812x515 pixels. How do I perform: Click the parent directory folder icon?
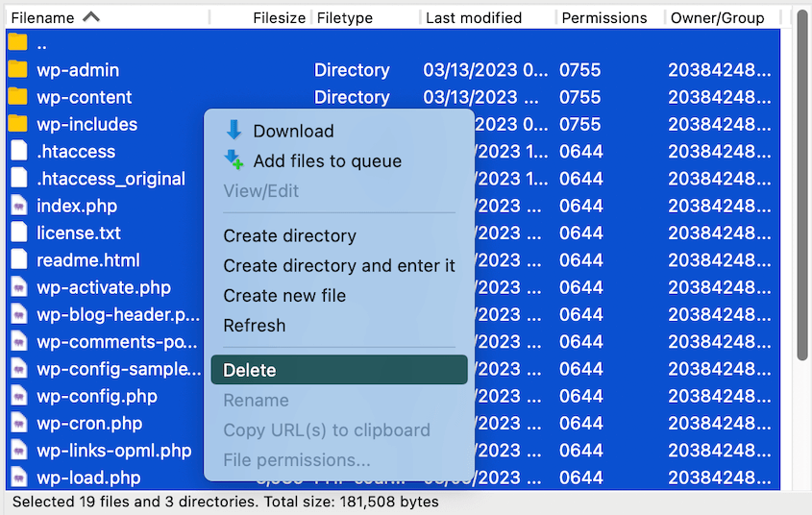[x=17, y=42]
